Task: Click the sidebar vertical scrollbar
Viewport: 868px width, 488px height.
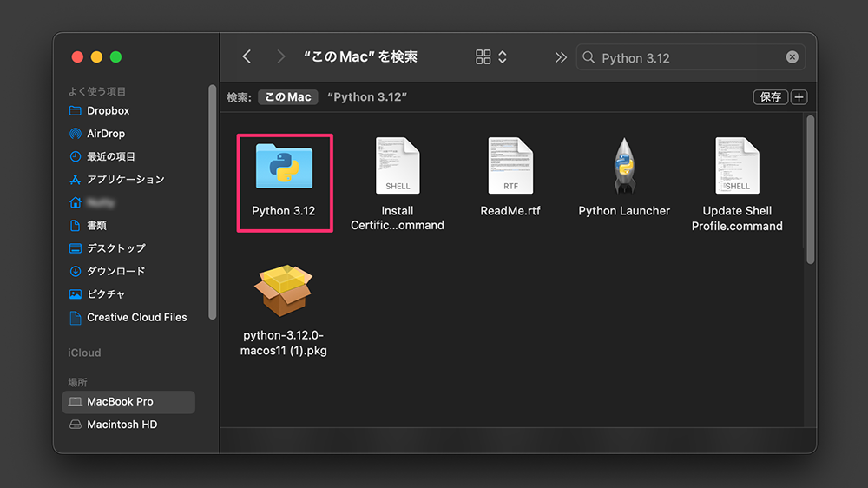Action: pos(212,202)
